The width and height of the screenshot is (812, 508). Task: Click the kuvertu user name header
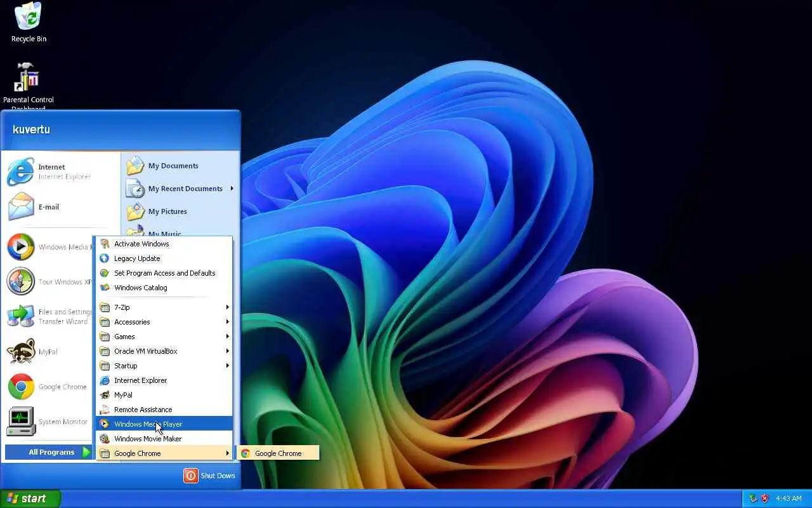pyautogui.click(x=31, y=130)
